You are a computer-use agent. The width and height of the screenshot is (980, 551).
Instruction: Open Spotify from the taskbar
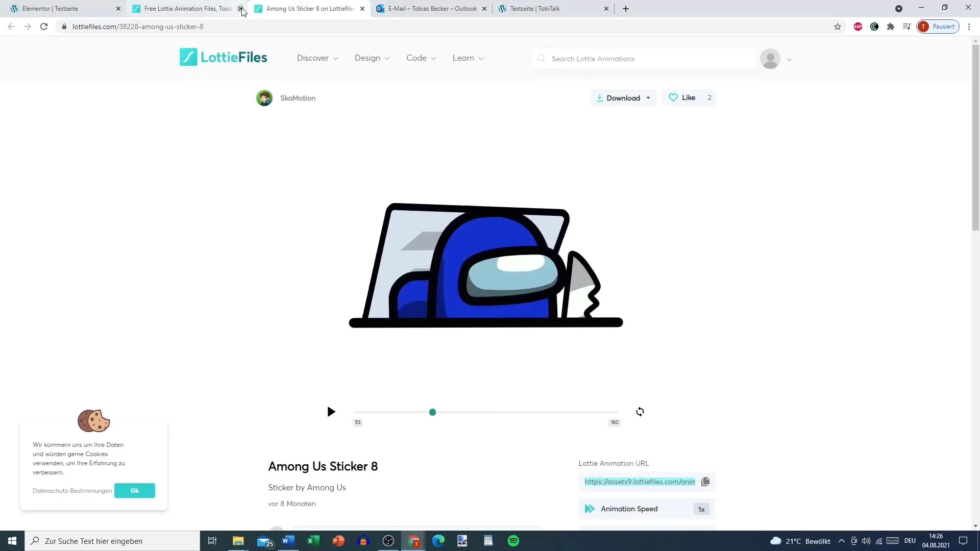[x=513, y=541]
